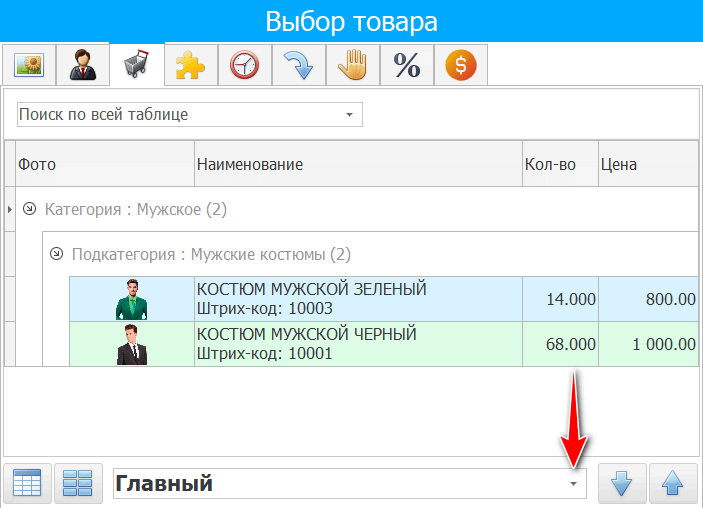Viewport: 703px width, 508px height.
Task: Open the percent discount tab
Action: pyautogui.click(x=406, y=66)
